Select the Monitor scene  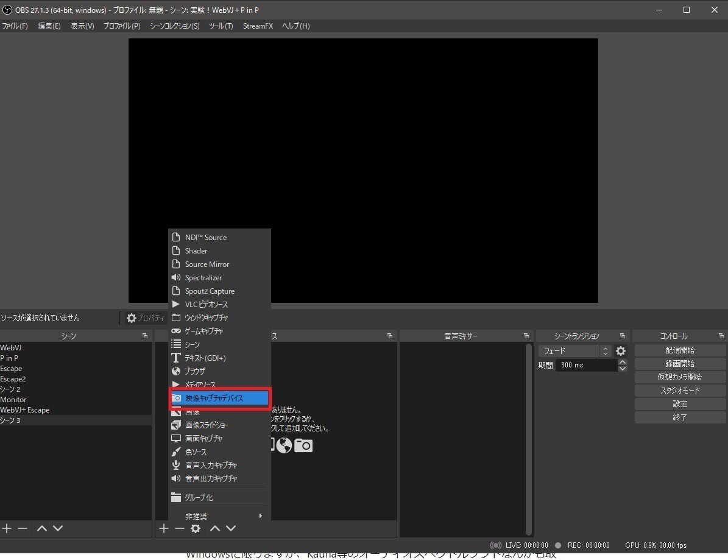76,400
